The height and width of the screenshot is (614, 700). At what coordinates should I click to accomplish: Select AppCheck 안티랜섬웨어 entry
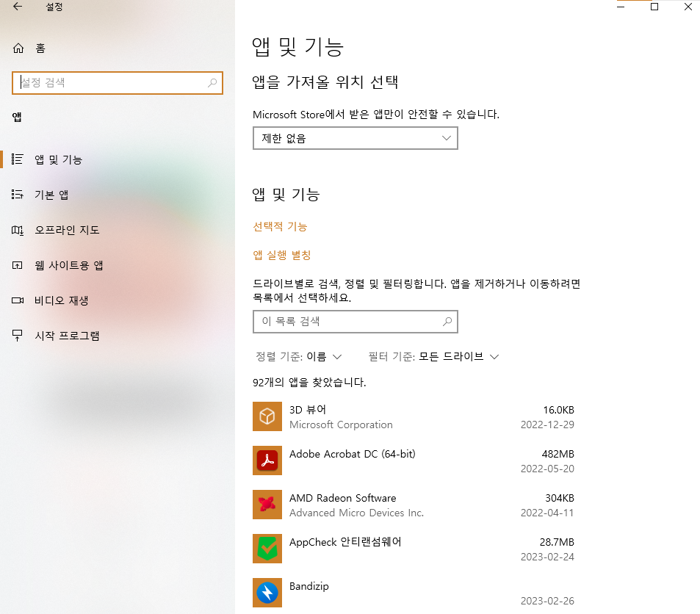(345, 542)
